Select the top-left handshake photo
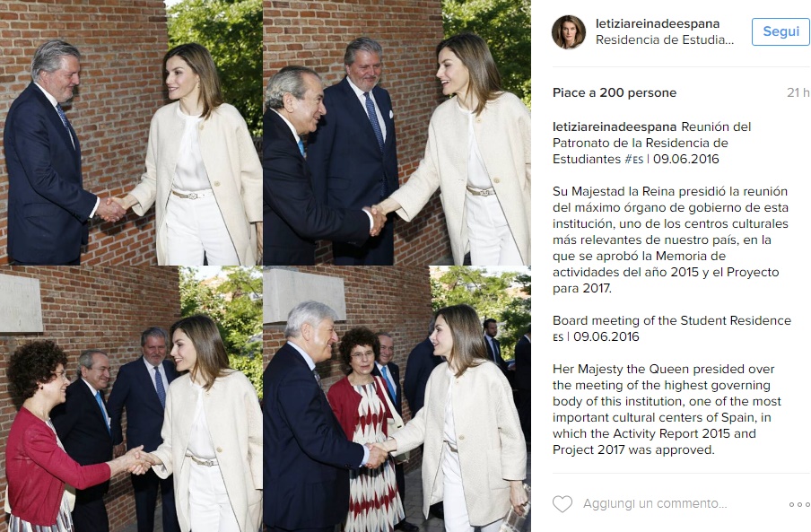The image size is (811, 532). tap(131, 133)
